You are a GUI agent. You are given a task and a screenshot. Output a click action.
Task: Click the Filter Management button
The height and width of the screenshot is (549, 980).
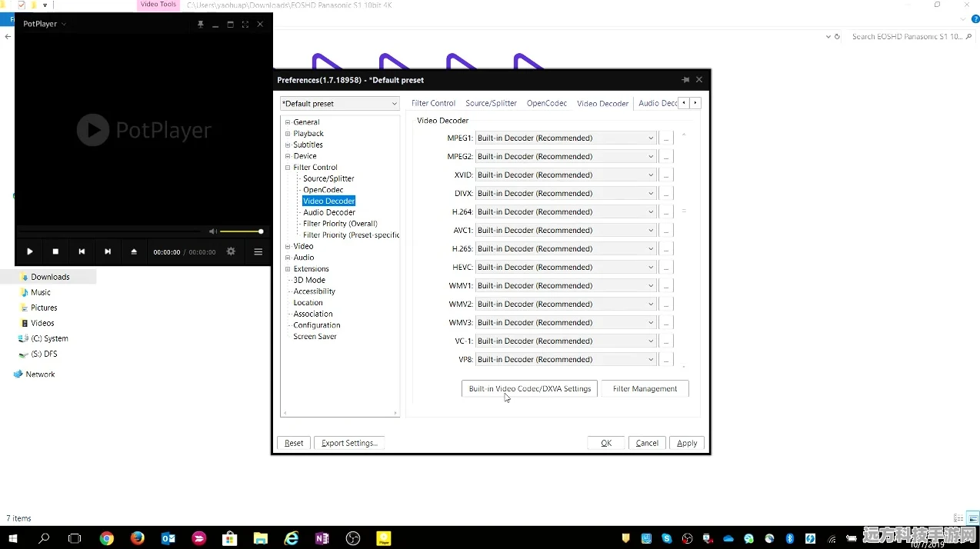click(645, 388)
